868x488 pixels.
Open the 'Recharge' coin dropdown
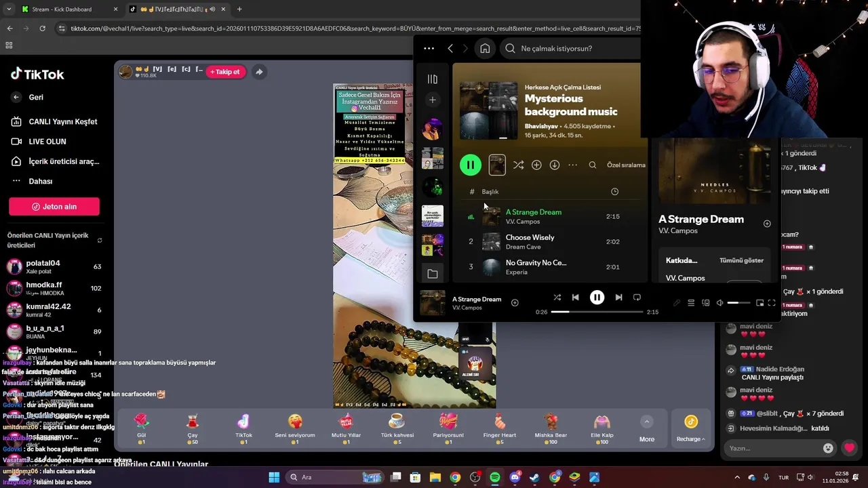coord(690,429)
